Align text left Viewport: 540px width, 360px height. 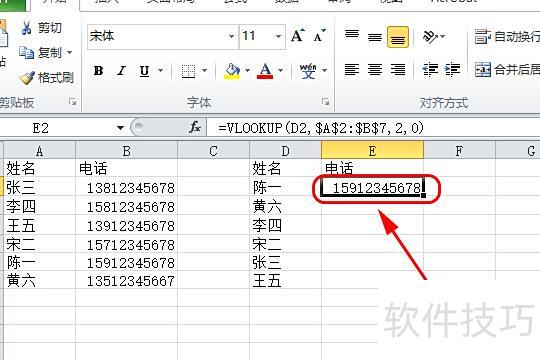tap(352, 70)
